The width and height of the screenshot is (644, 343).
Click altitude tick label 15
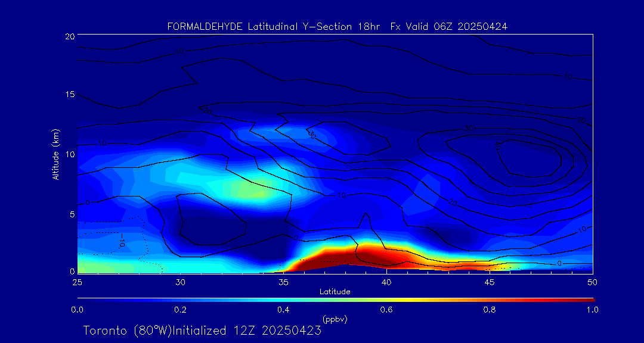70,94
